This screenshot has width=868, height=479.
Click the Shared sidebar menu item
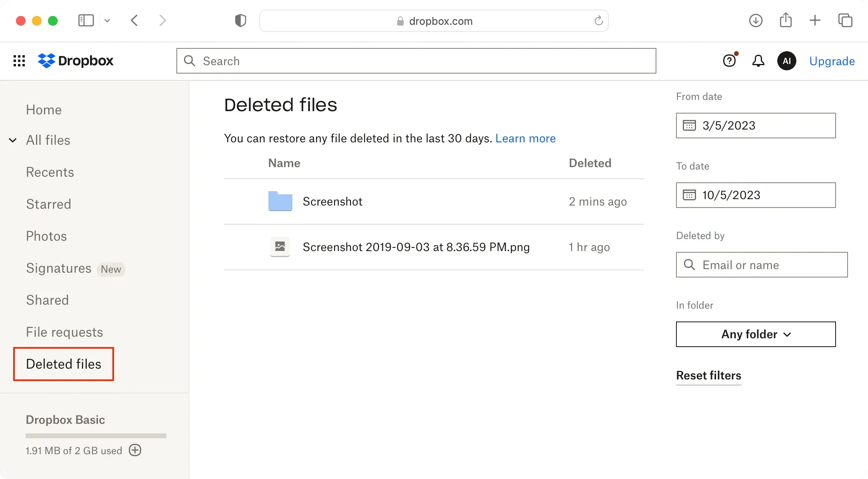click(47, 300)
